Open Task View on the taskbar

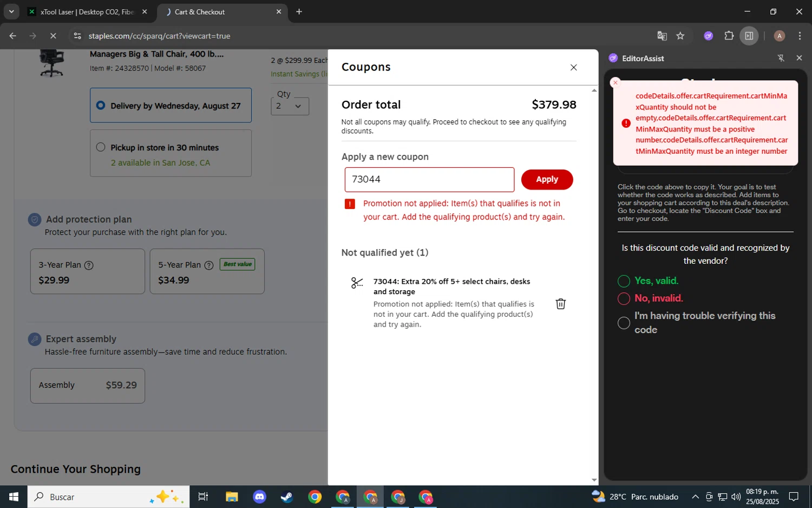203,497
